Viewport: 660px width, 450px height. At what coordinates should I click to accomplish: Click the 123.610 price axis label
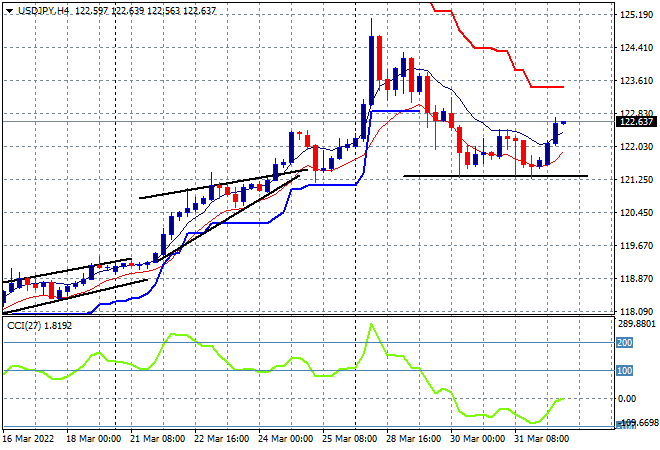[636, 80]
